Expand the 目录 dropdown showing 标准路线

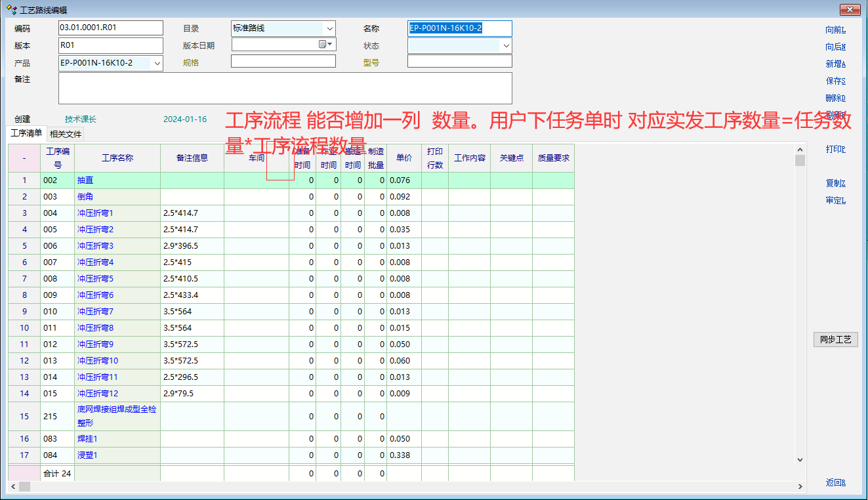click(329, 28)
